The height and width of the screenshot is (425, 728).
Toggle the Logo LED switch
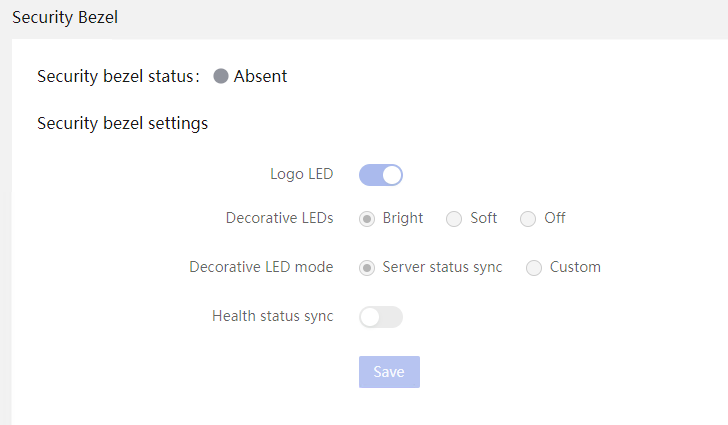click(381, 175)
